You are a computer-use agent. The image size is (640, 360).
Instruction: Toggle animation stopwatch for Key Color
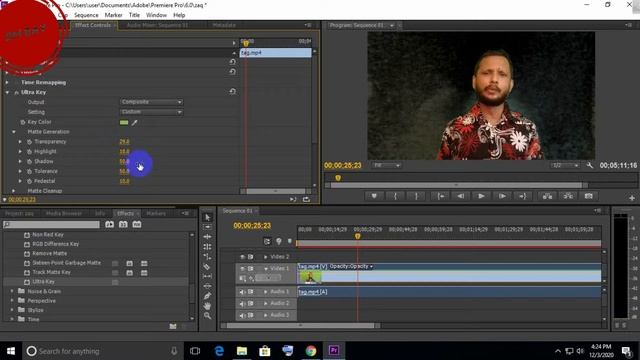pyautogui.click(x=23, y=122)
